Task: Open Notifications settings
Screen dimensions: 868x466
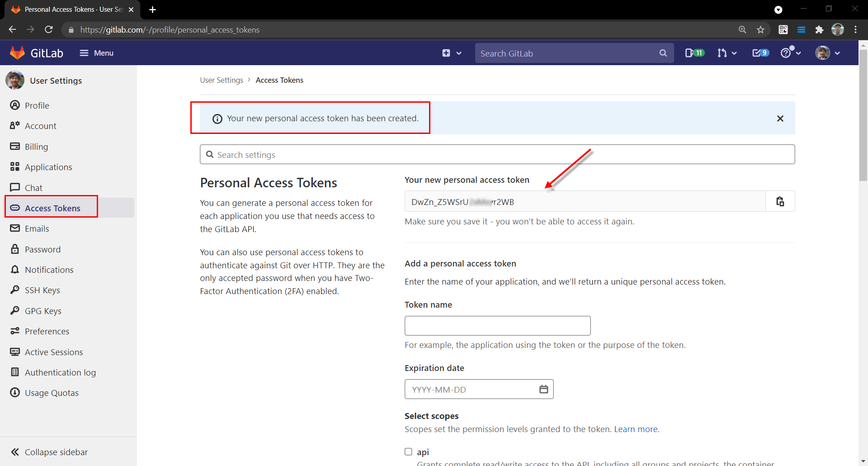Action: click(49, 270)
